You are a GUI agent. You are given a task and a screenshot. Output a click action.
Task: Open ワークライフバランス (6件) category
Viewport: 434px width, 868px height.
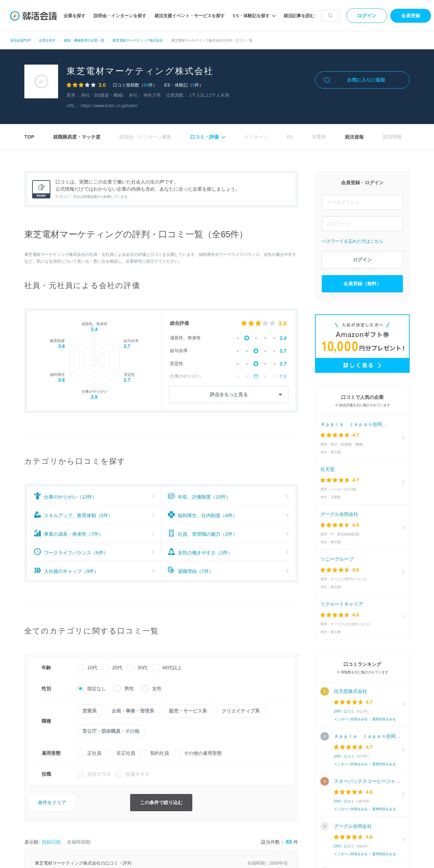[x=94, y=552]
